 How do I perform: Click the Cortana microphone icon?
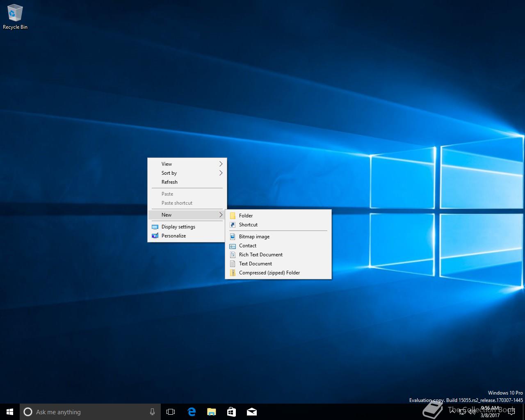(x=152, y=412)
